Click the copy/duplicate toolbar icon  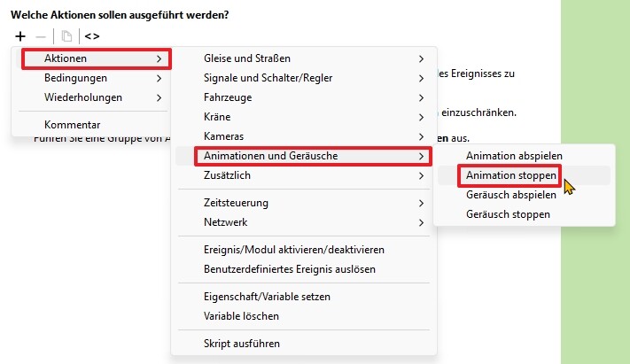[x=66, y=36]
